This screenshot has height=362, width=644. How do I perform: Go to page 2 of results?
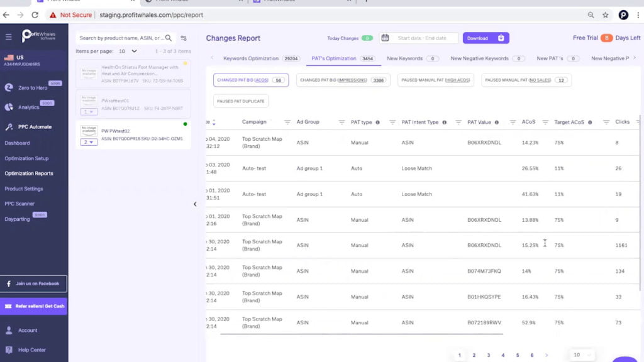point(474,355)
